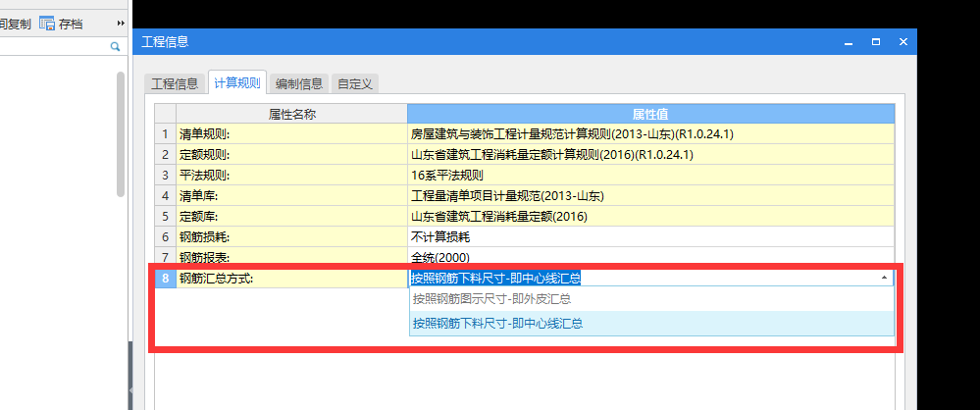The height and width of the screenshot is (410, 980).
Task: Maximize the 工程信息 dialog
Action: point(876,42)
